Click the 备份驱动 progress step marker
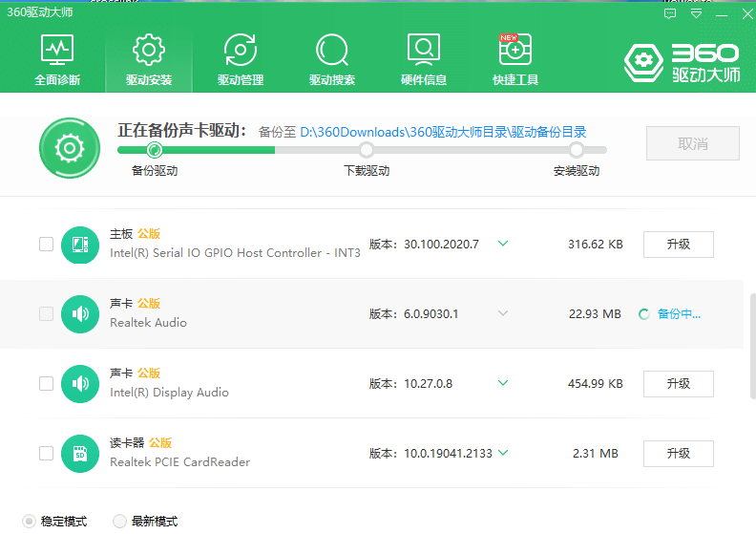756x534 pixels. tap(155, 150)
